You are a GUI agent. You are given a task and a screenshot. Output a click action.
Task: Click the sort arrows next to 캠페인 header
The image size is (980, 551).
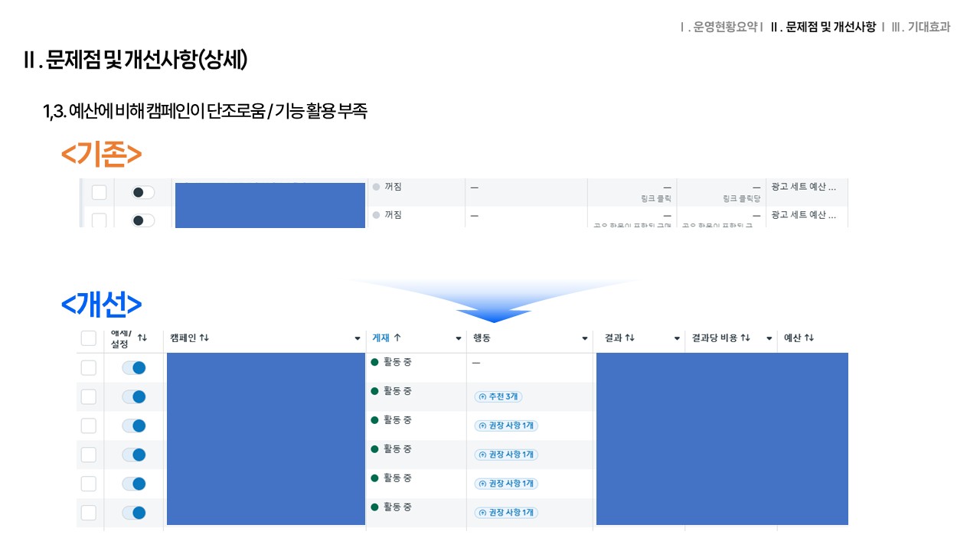204,338
